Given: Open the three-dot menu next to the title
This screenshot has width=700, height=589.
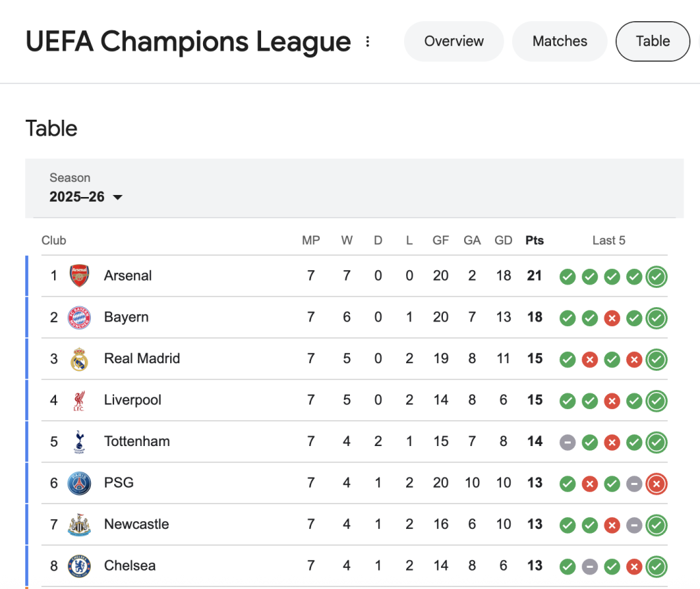Looking at the screenshot, I should tap(368, 41).
